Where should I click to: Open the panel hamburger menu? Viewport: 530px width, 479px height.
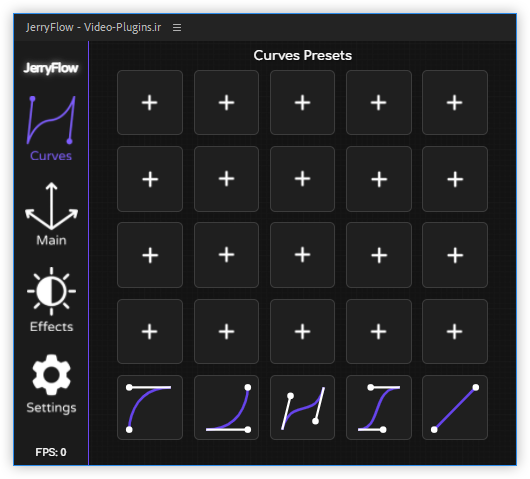[177, 27]
